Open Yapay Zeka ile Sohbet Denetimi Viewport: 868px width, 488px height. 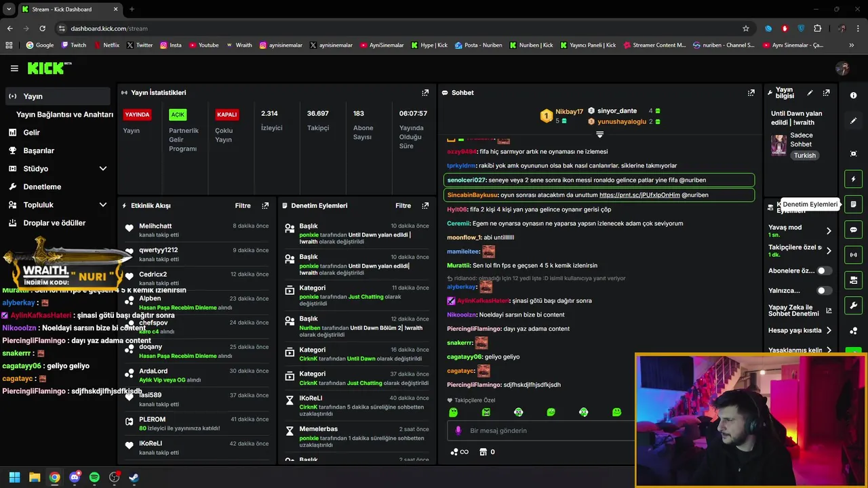[x=800, y=311]
